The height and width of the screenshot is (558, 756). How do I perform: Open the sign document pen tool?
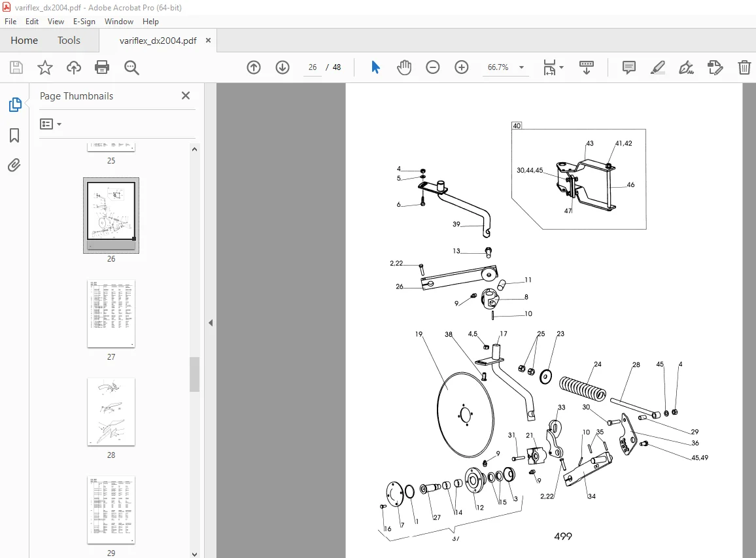point(686,67)
